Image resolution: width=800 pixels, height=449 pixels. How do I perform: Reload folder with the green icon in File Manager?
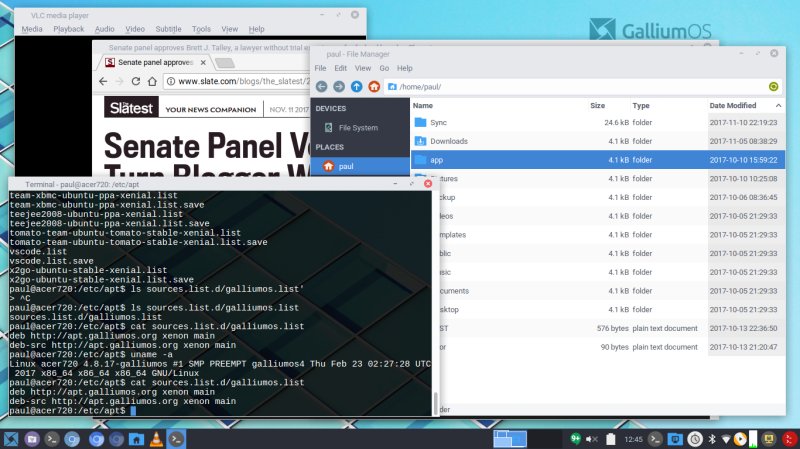click(x=773, y=87)
